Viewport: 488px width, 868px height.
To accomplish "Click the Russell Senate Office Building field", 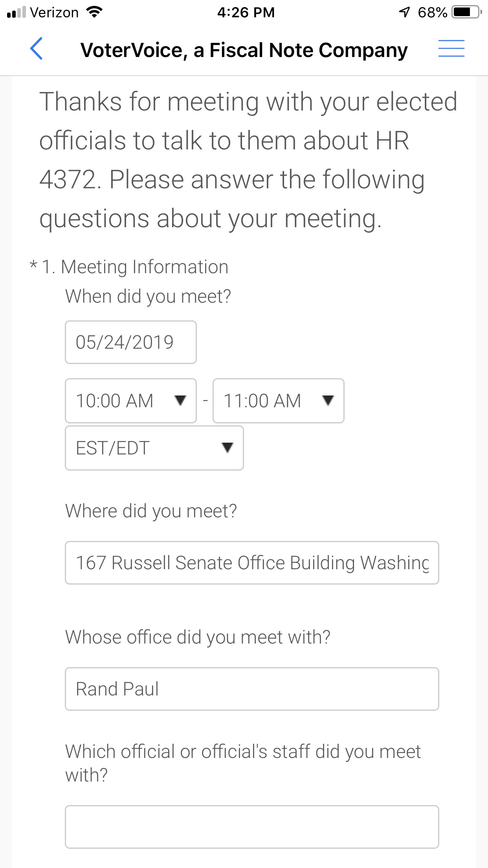I will click(x=252, y=563).
